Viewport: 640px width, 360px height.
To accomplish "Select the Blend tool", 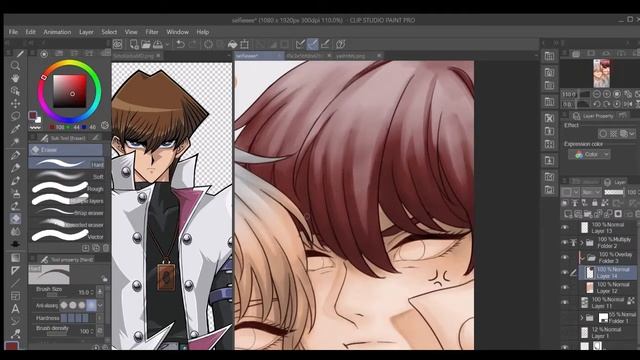I will click(15, 231).
